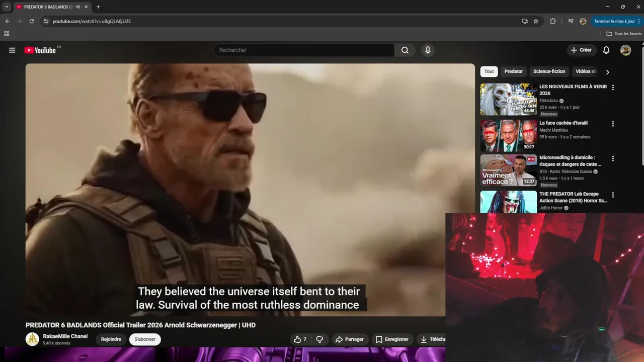Start voice search with microphone icon
This screenshot has height=362, width=644.
point(428,50)
